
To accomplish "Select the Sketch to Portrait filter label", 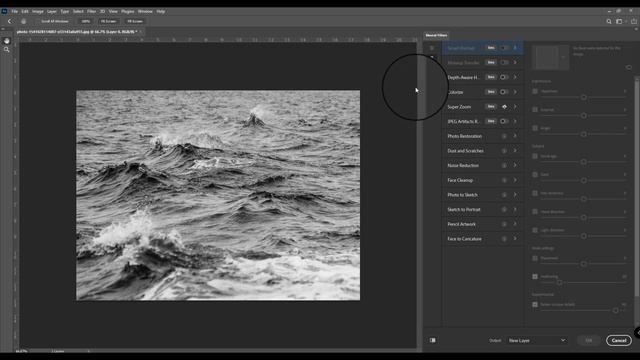I will (464, 209).
